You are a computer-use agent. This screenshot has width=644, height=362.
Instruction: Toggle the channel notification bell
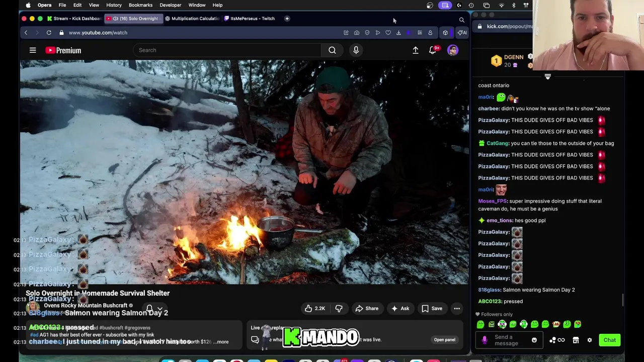click(x=149, y=309)
